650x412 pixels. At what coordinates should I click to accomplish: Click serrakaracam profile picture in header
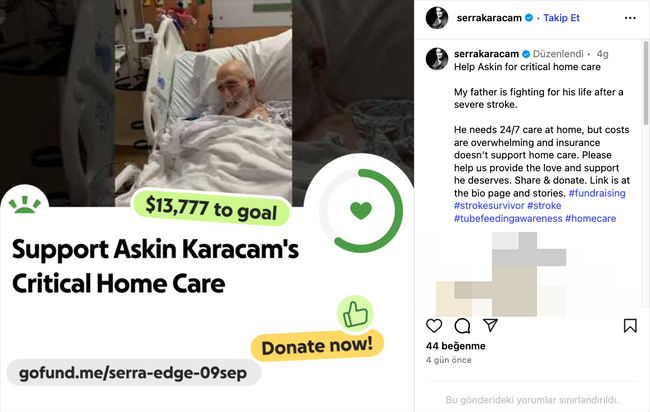click(x=437, y=18)
